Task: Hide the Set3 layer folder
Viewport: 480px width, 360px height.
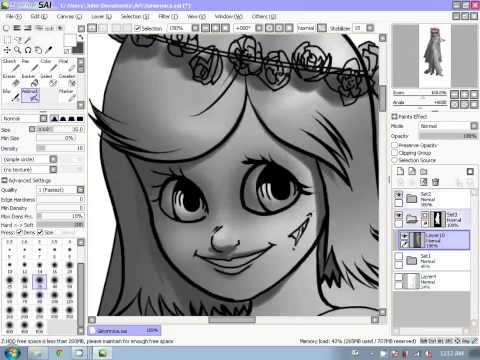Action: 399,215
